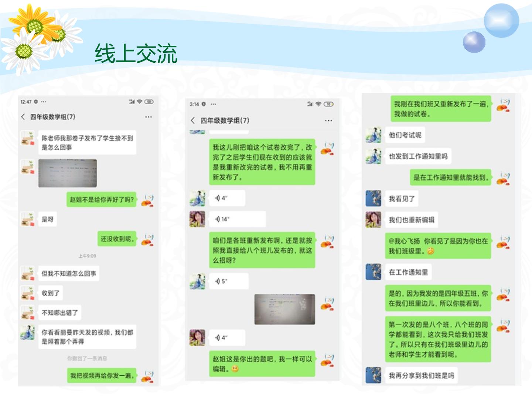Select the 线上交流 slide heading
Viewport: 532px width, 399px height.
[x=136, y=54]
